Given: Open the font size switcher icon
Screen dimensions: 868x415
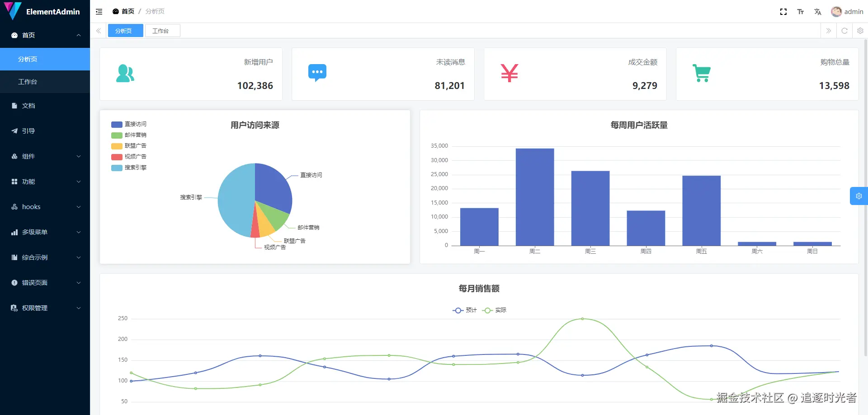Looking at the screenshot, I should [x=801, y=12].
